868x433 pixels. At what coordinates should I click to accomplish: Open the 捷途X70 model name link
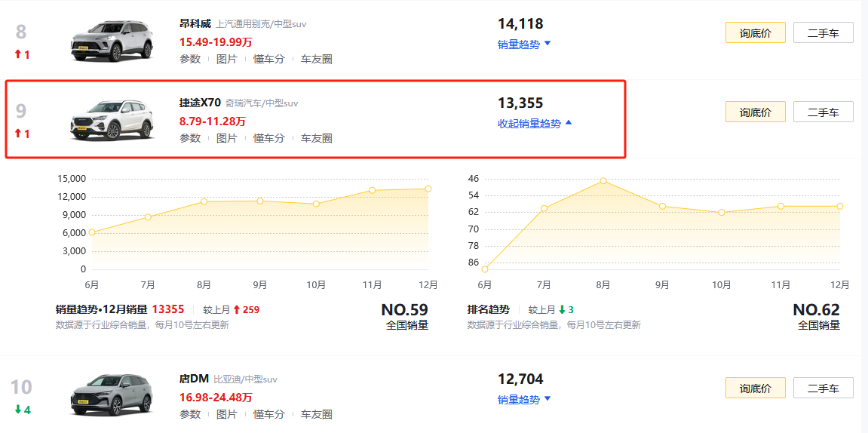[201, 103]
